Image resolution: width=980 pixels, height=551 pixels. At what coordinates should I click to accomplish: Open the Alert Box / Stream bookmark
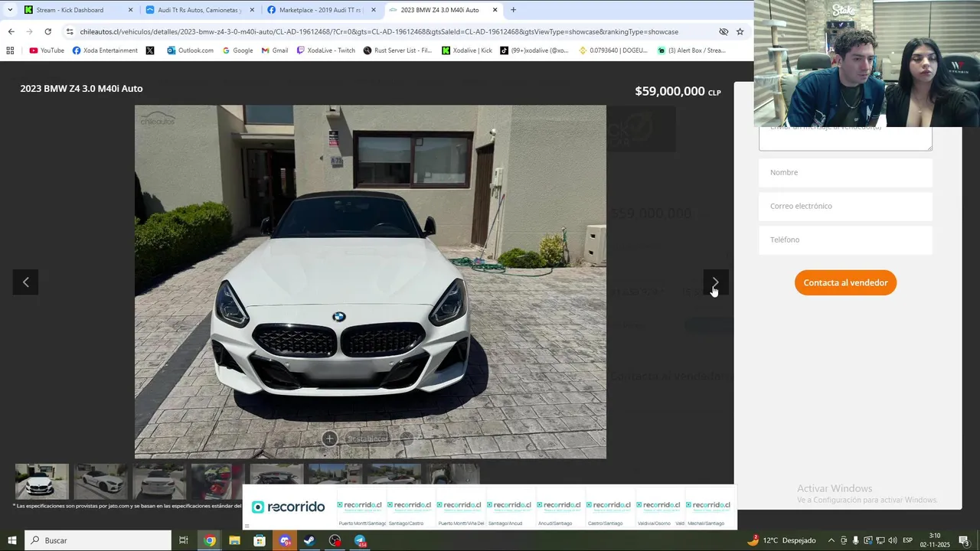click(x=691, y=51)
